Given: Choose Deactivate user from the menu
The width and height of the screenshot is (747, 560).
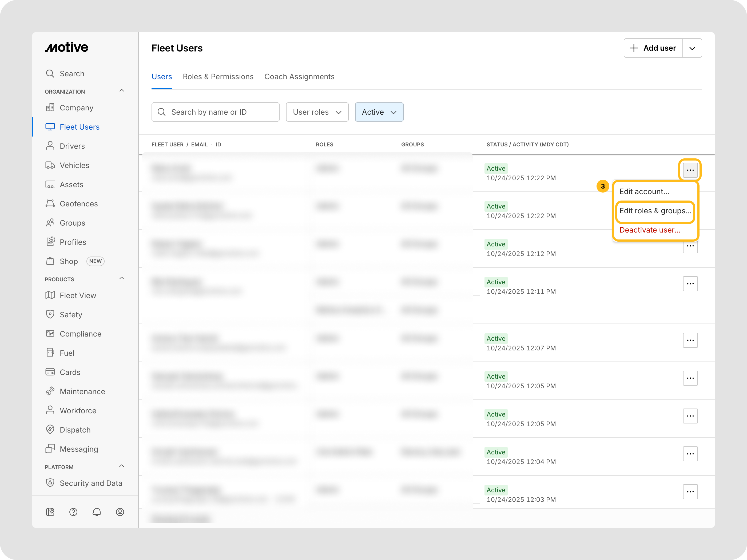Looking at the screenshot, I should pos(650,230).
